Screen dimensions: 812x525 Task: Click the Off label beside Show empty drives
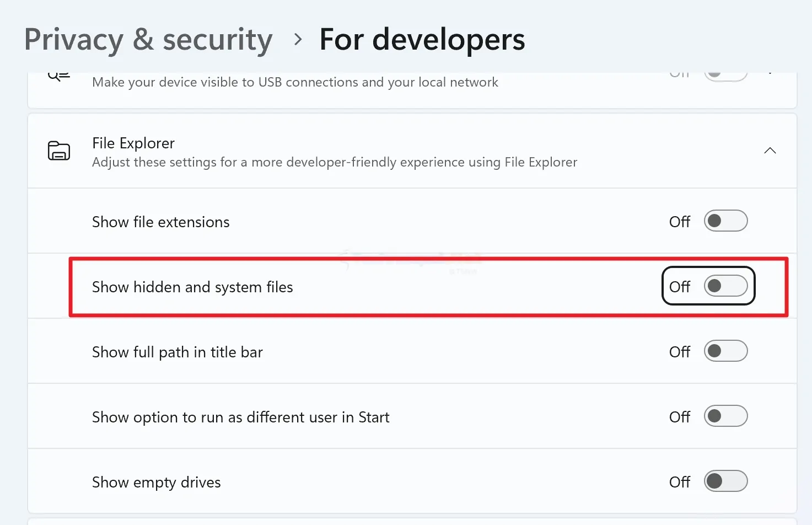(x=680, y=482)
